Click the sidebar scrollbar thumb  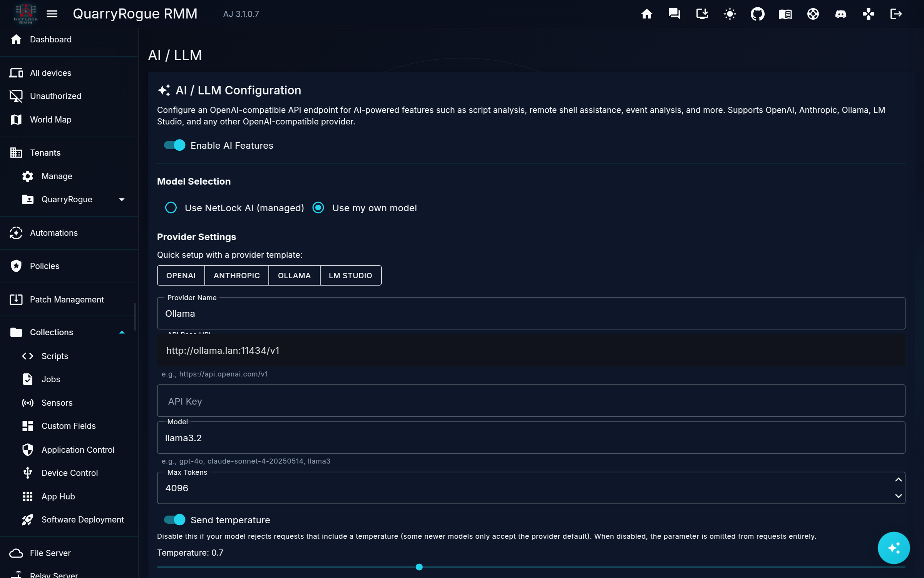pyautogui.click(x=135, y=317)
